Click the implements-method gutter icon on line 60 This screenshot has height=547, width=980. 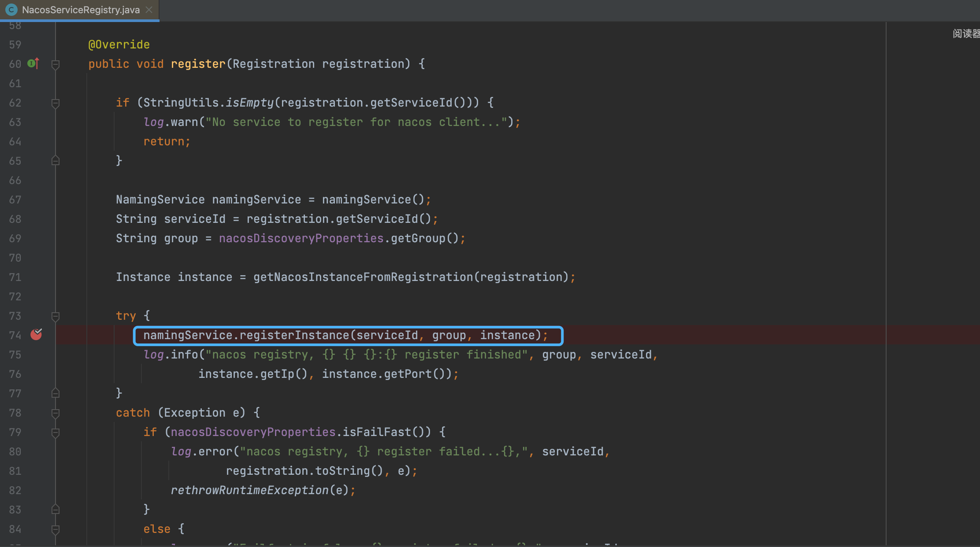(33, 64)
